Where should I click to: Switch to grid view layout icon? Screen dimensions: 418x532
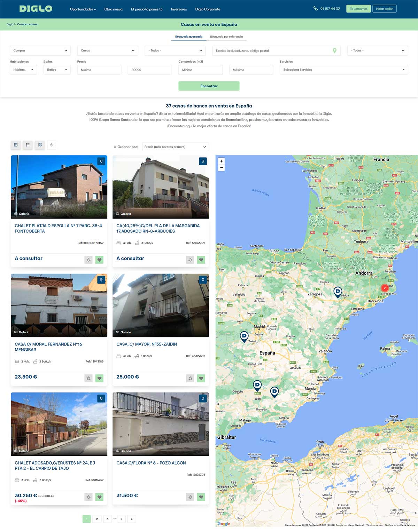16,145
